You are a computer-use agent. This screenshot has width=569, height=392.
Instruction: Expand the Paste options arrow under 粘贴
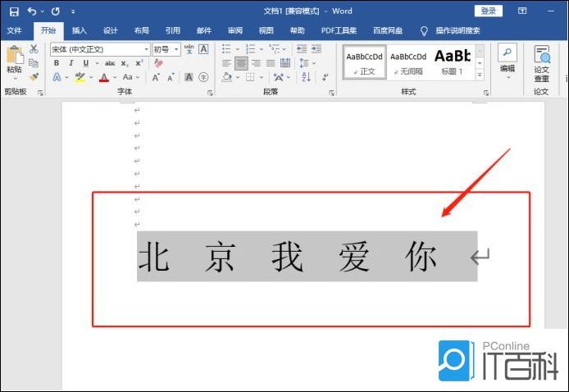click(15, 79)
